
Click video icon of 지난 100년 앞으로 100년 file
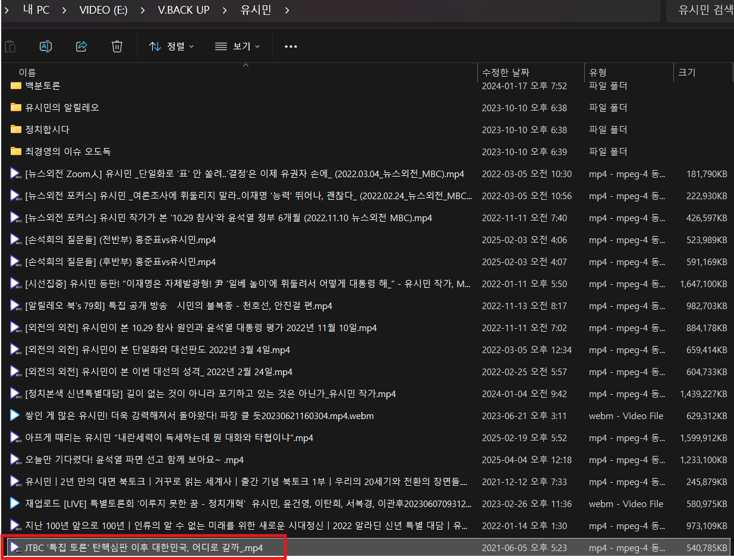click(x=16, y=526)
